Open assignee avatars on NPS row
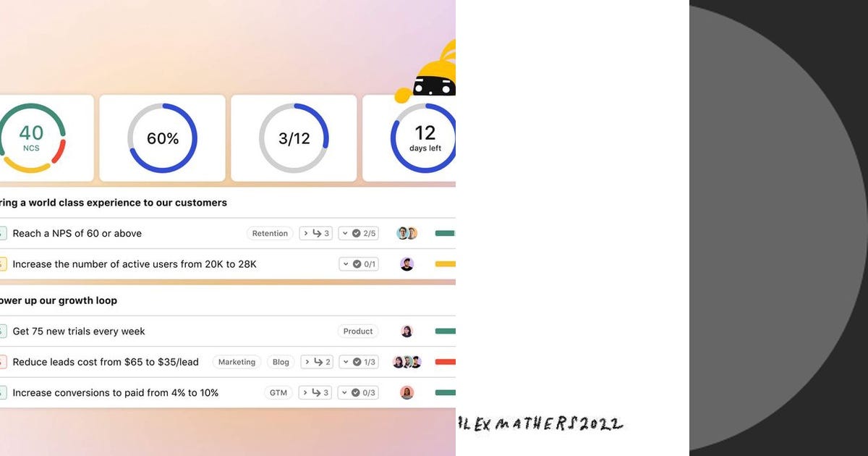 click(407, 233)
